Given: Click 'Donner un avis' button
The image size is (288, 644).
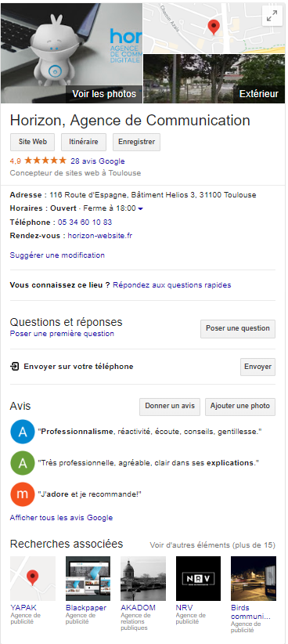Looking at the screenshot, I should tap(170, 406).
